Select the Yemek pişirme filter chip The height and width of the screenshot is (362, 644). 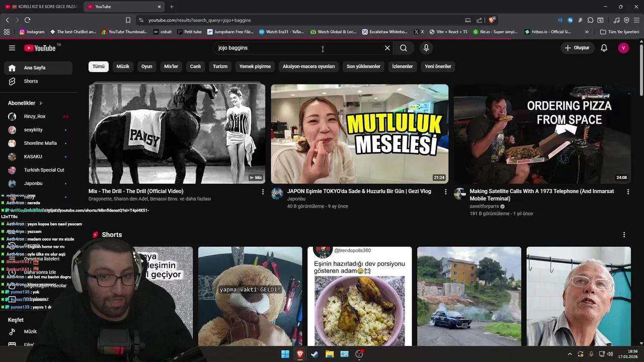click(x=255, y=66)
